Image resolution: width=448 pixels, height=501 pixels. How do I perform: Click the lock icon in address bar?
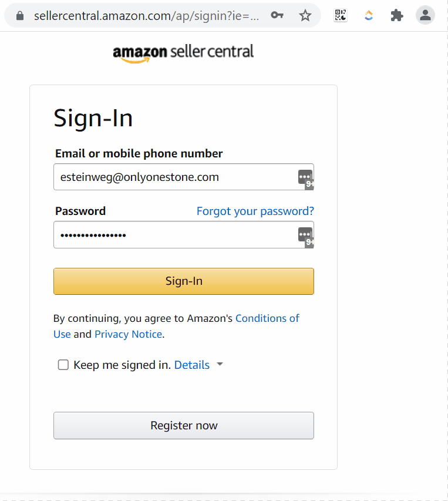[20, 16]
